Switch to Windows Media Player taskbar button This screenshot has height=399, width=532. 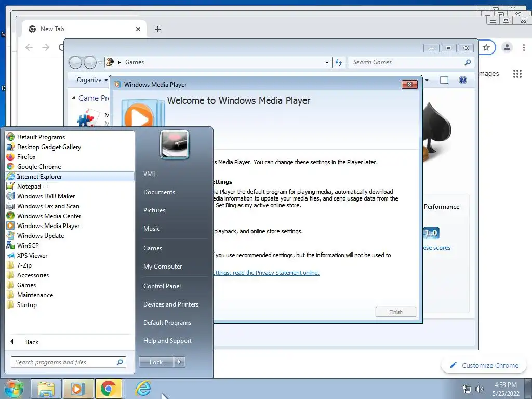point(78,389)
